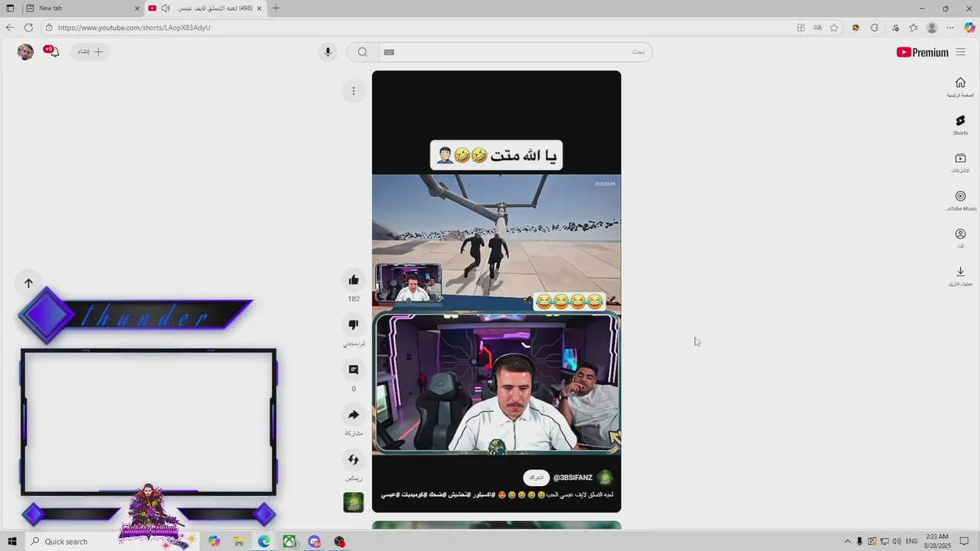
Task: Subscribe to the @3BSIFANZ channel
Action: 537,478
